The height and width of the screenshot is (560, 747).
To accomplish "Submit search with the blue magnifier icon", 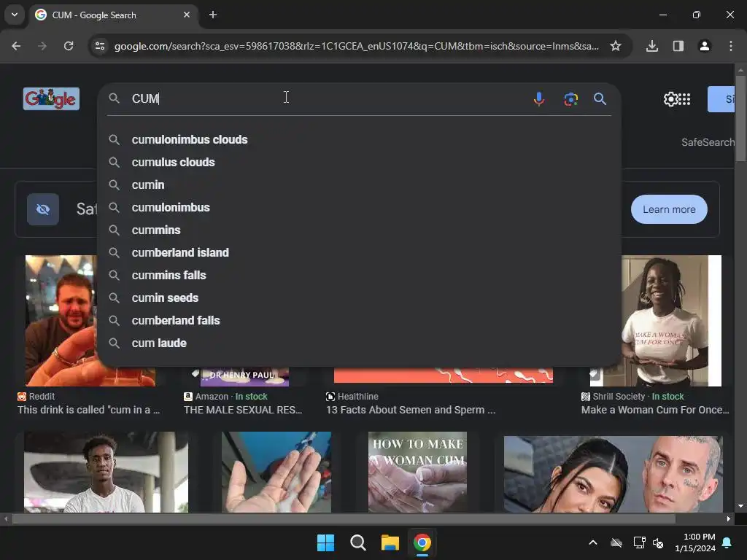I will coord(600,98).
